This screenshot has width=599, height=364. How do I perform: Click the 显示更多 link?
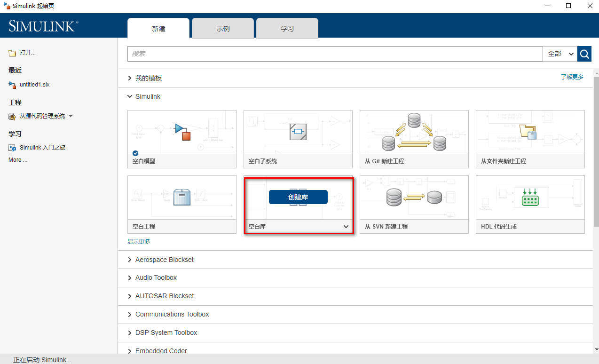click(x=139, y=241)
